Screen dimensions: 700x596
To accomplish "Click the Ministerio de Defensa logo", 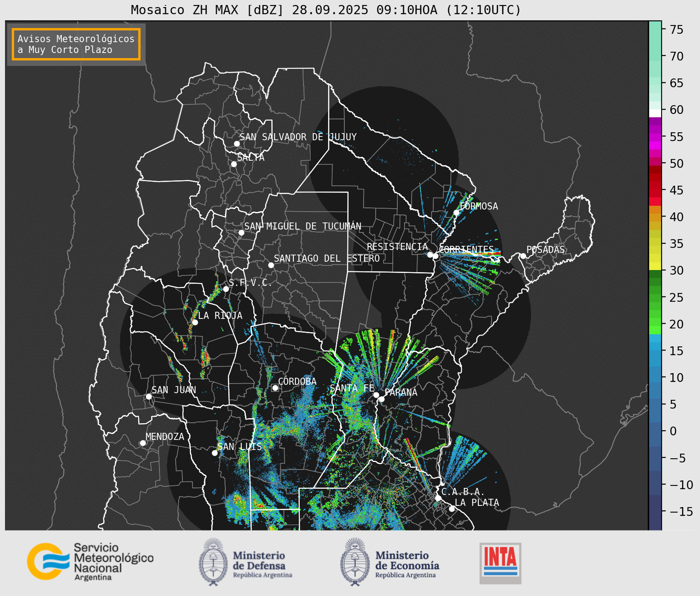I will click(x=245, y=562).
